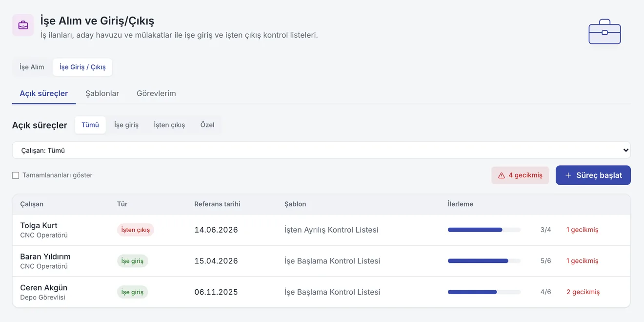Select the Özel process filter
The height and width of the screenshot is (322, 644).
coord(207,125)
